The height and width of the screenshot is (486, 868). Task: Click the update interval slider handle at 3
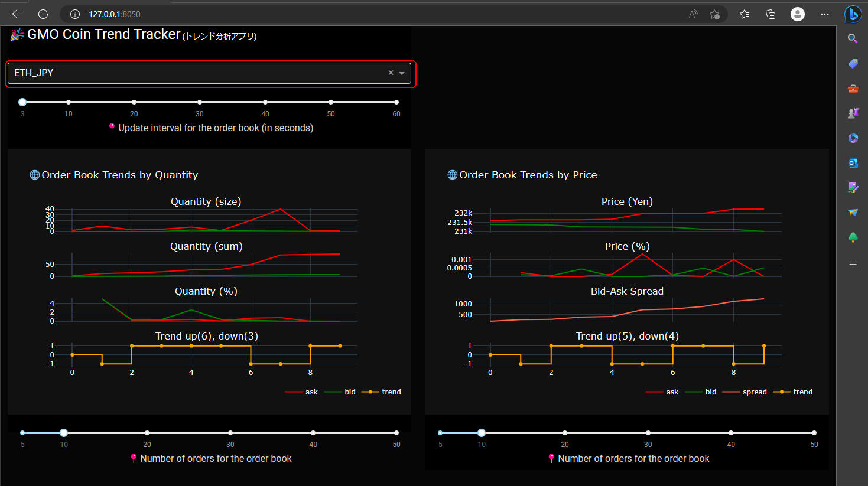point(22,102)
